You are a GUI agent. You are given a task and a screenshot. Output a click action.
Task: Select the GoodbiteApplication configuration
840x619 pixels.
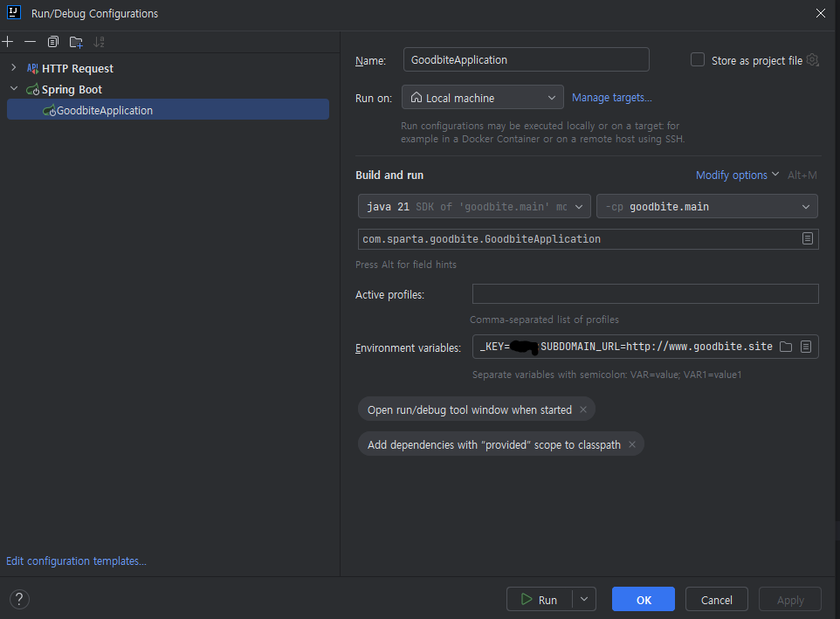[168, 110]
